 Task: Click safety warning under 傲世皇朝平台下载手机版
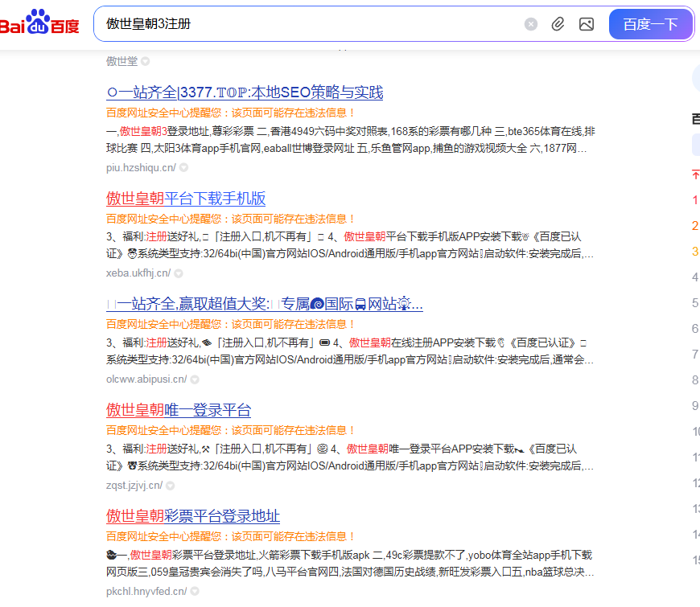230,219
